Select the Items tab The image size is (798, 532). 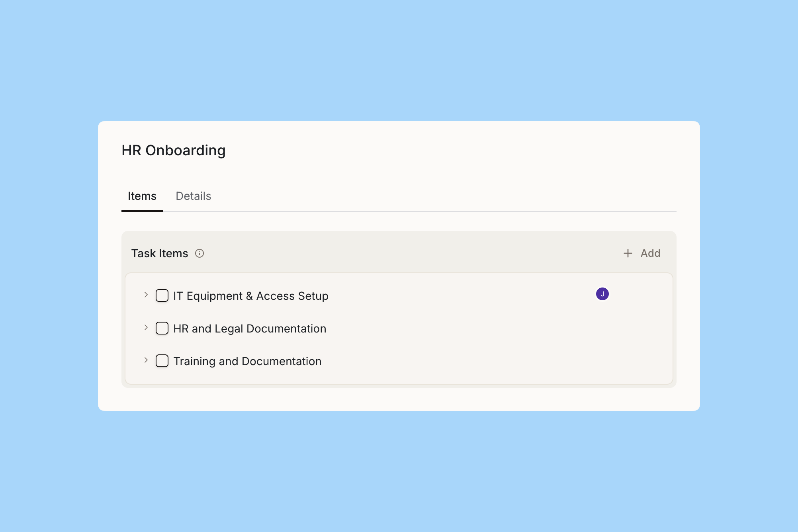pos(142,196)
